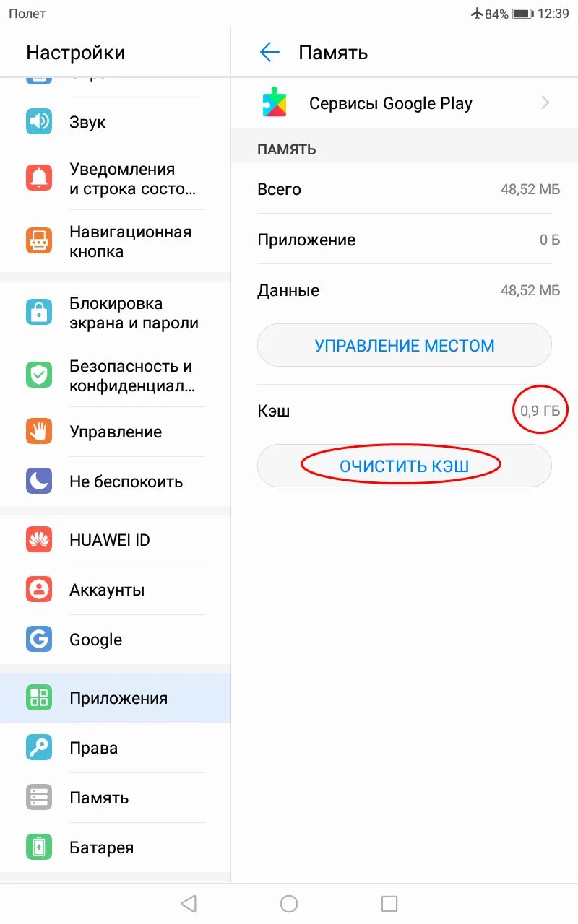
Task: Open Звук settings via speaker icon
Action: [x=39, y=121]
